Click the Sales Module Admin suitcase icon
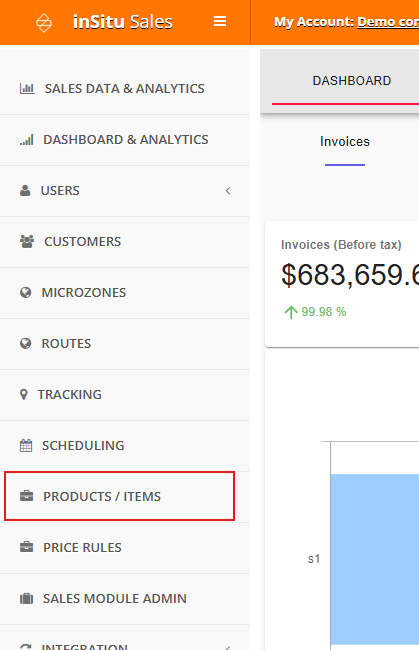This screenshot has height=650, width=419. pos(27,599)
